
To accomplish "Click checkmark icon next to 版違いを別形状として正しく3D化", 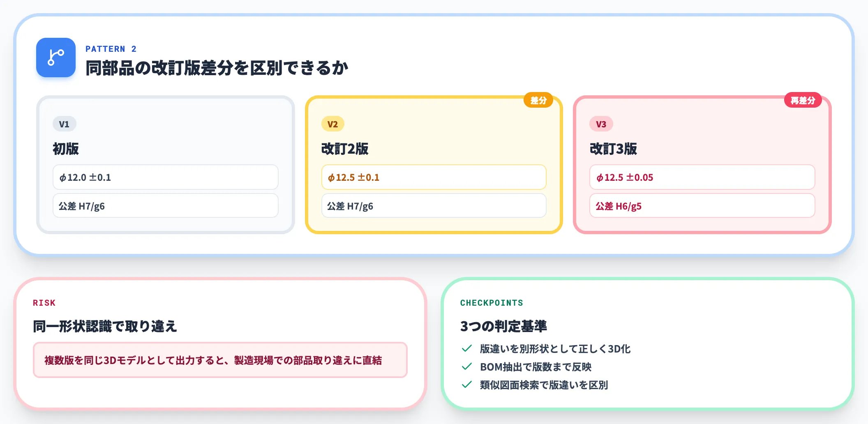I will (466, 349).
